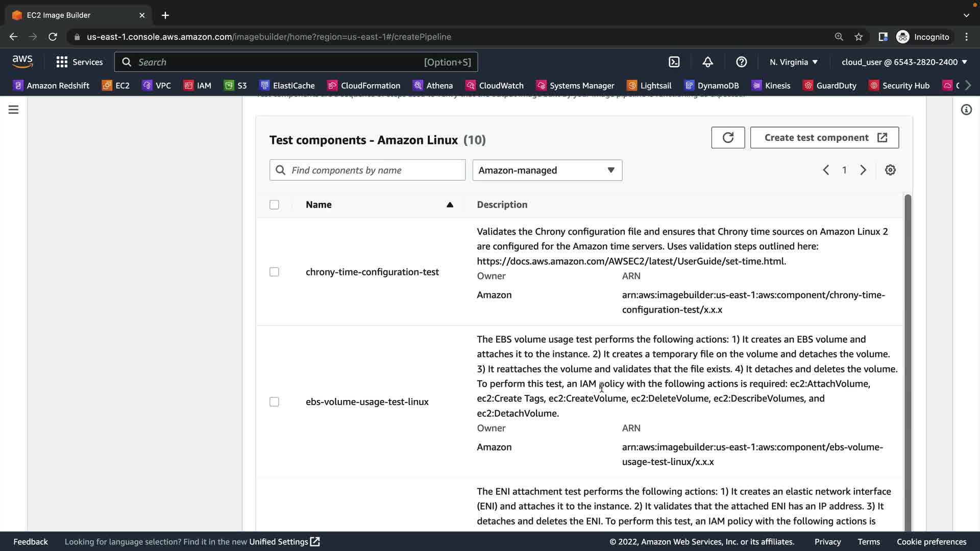
Task: Open the Amazon-managed owner filter dropdown
Action: pyautogui.click(x=547, y=170)
